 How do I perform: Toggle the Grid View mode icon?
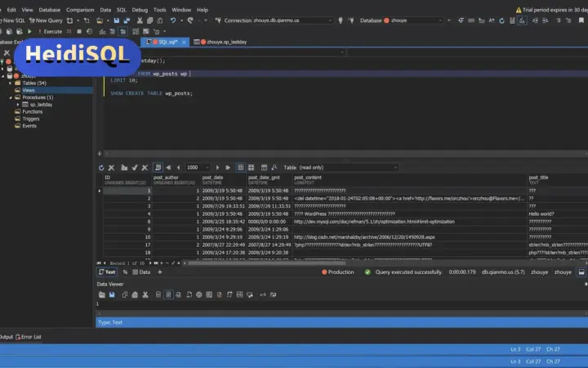(240, 168)
